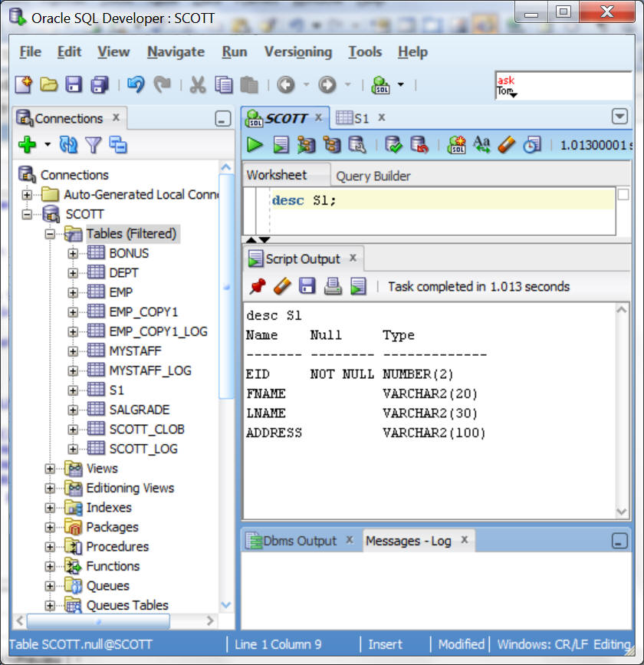Screen dimensions: 644x665
Task: Run statement with green play button
Action: tap(255, 145)
